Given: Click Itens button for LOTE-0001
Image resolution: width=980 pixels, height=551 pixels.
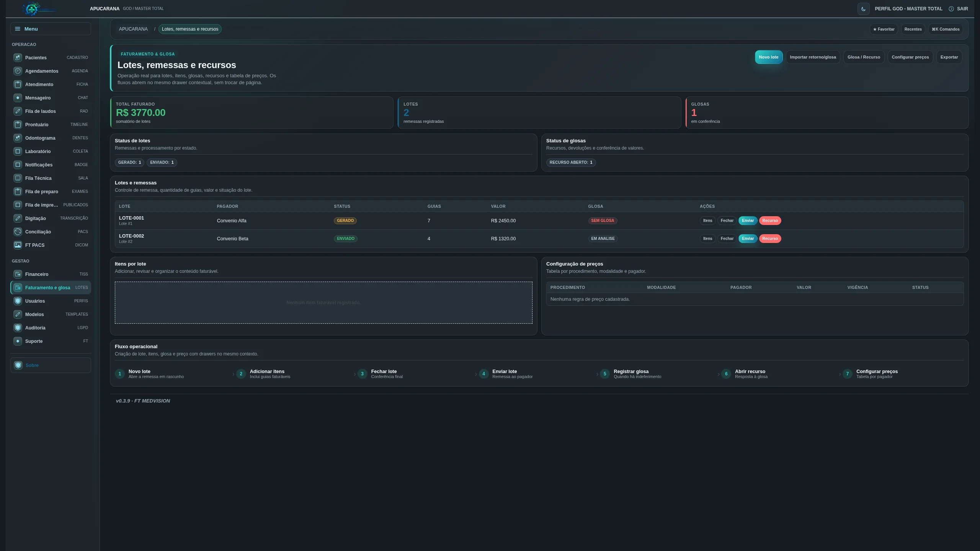Looking at the screenshot, I should click(707, 221).
